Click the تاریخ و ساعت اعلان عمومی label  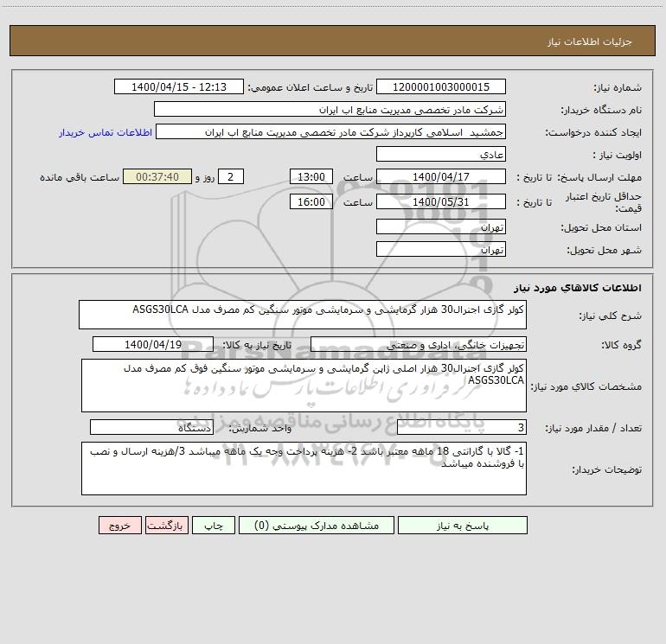[x=310, y=87]
